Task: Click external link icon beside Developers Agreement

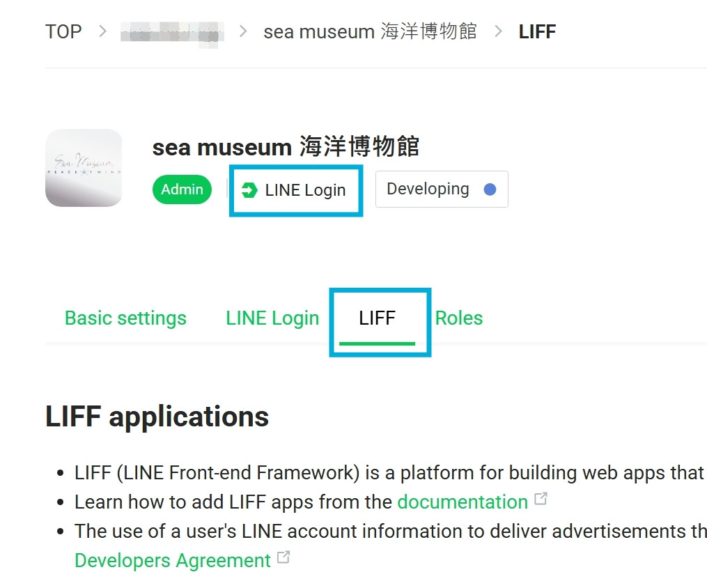Action: tap(283, 558)
